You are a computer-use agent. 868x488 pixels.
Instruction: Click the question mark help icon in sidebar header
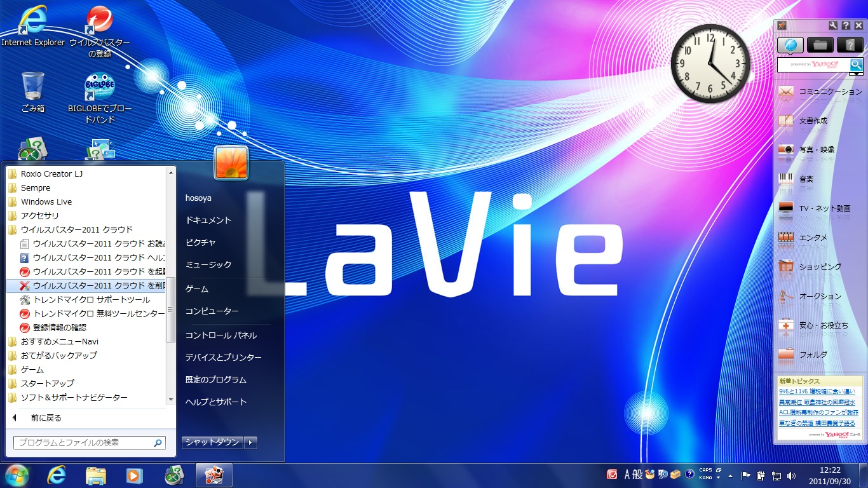846,25
